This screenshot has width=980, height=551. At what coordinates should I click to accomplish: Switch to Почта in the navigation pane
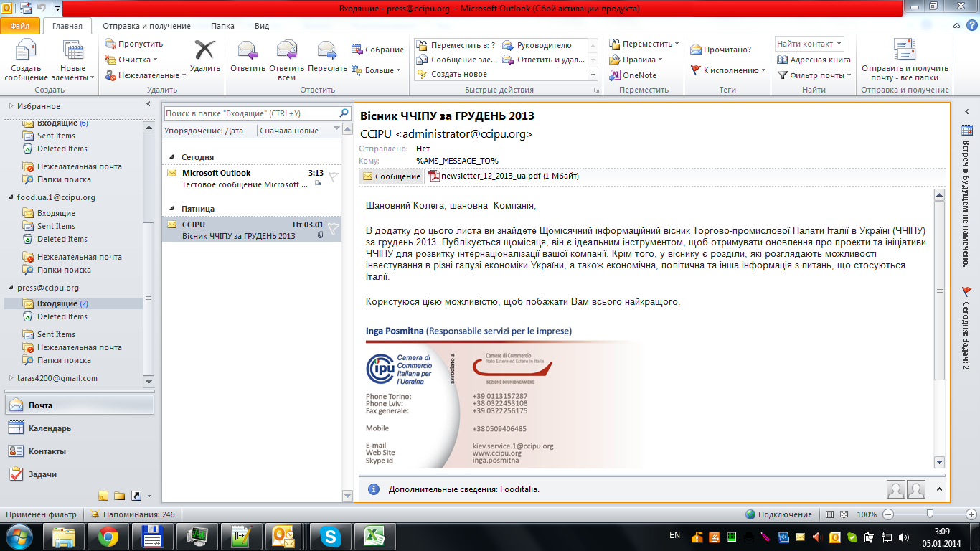[x=79, y=405]
